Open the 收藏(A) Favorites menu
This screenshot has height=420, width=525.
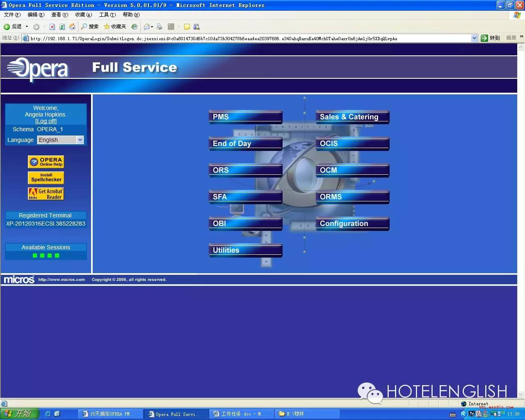83,15
